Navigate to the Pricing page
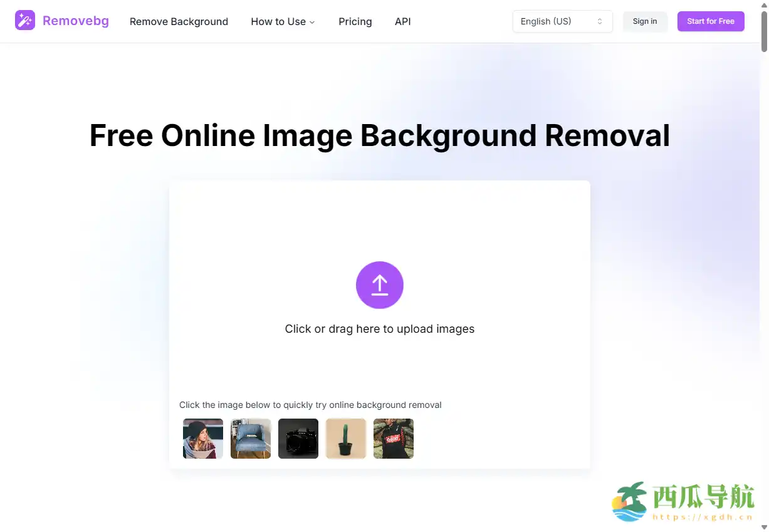 coord(355,21)
